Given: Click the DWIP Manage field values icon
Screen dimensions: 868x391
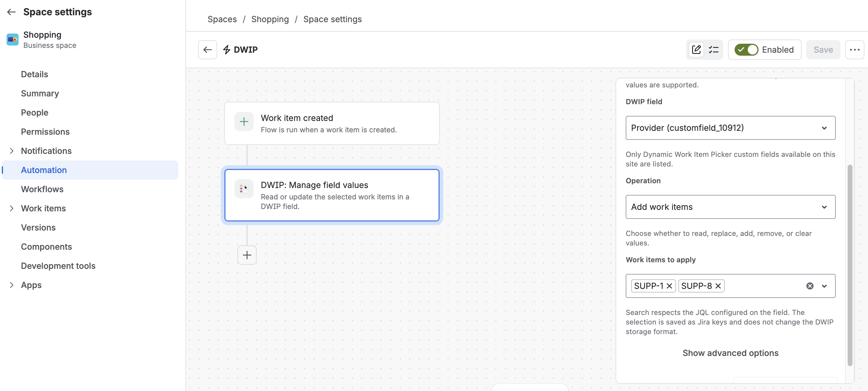Looking at the screenshot, I should pyautogui.click(x=244, y=189).
